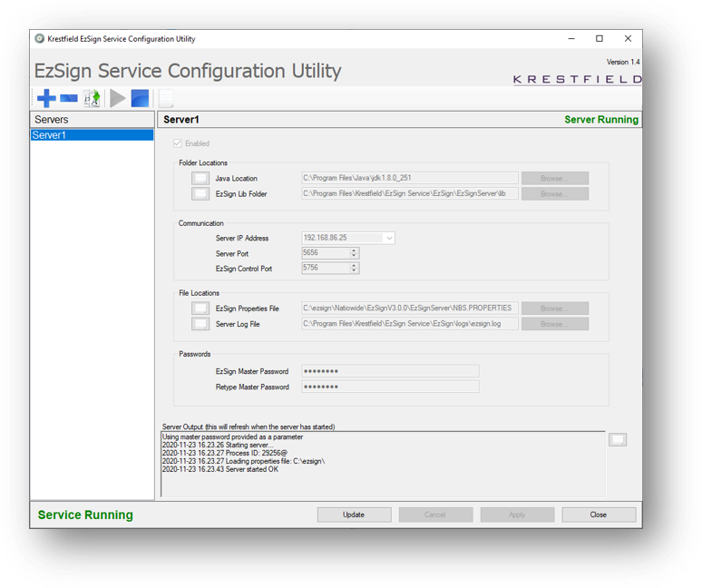Click the Java Location path field

(410, 178)
